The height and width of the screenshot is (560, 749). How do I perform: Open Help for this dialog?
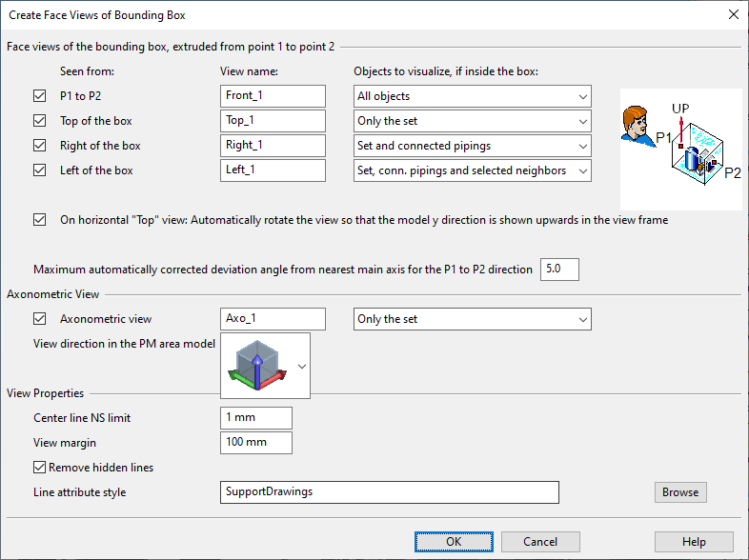coord(694,541)
